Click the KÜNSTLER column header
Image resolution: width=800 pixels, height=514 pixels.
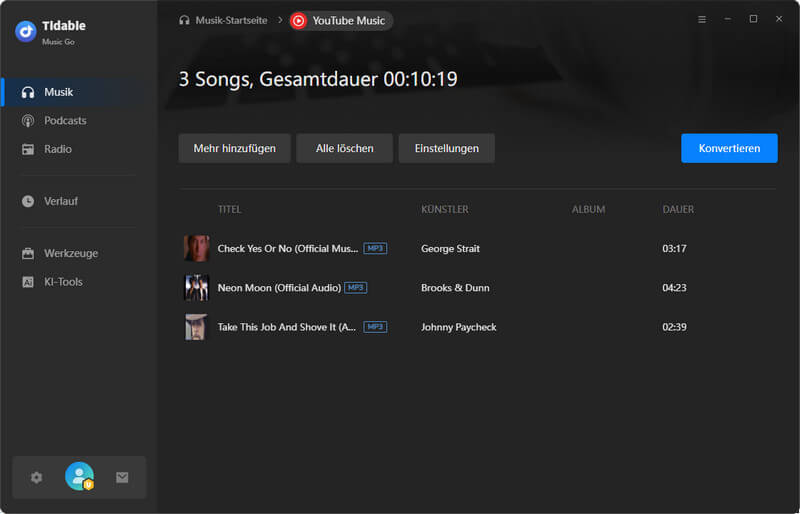pyautogui.click(x=445, y=210)
